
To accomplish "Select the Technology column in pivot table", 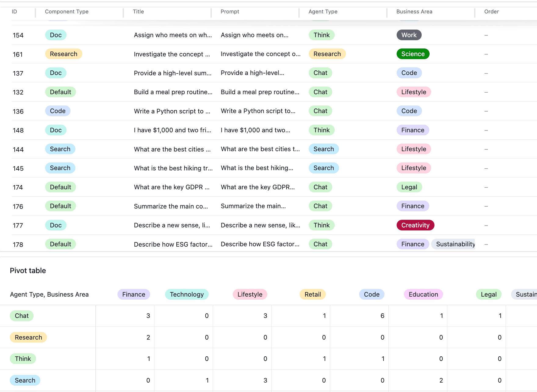I will tap(187, 294).
